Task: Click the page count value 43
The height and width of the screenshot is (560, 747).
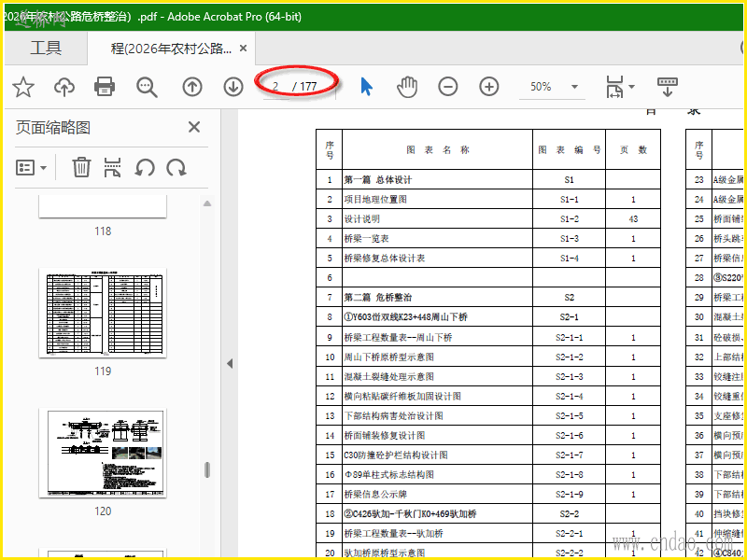Action: [x=633, y=219]
